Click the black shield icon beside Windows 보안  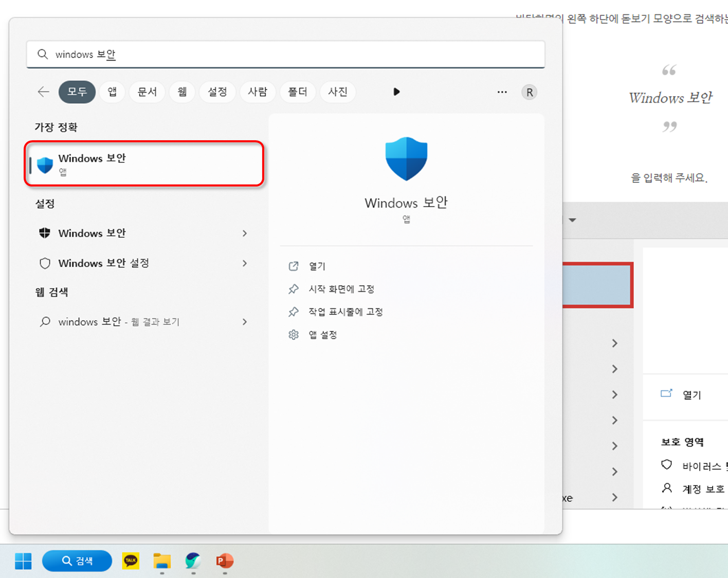coord(45,233)
